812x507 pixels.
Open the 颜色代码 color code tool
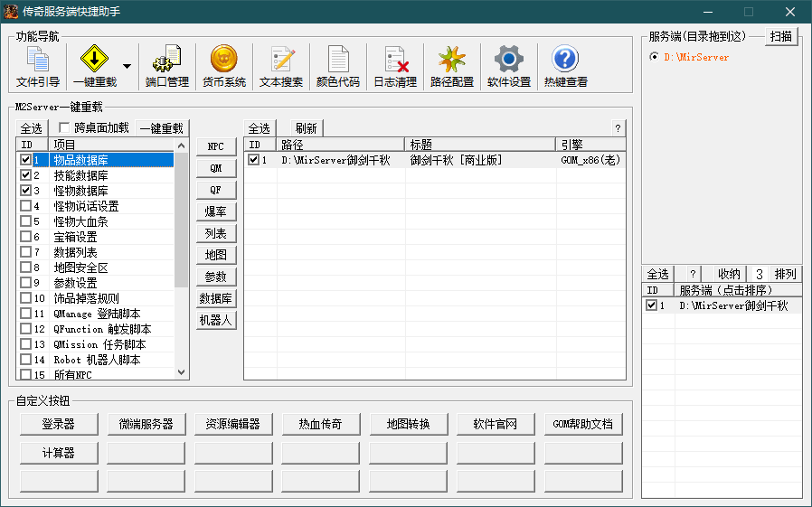337,67
